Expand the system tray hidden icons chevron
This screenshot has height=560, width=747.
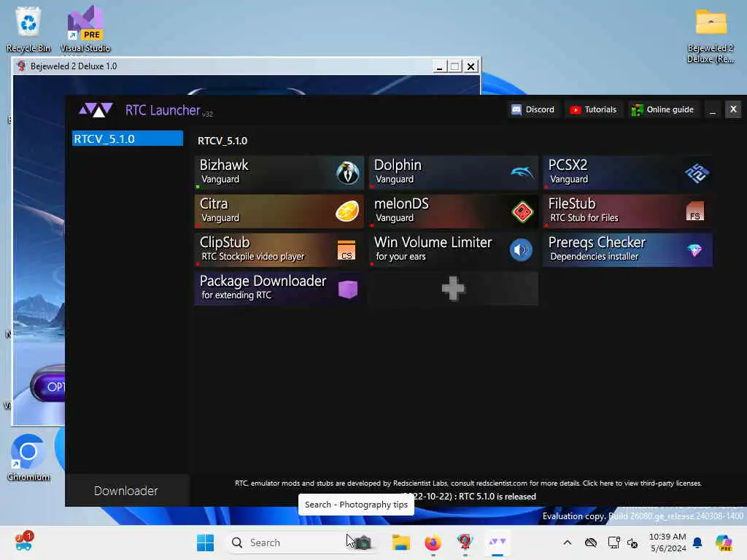567,542
